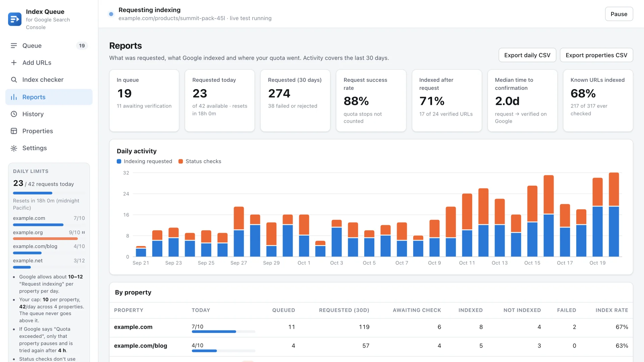Click the pause icon beside example.org 9/10
This screenshot has height=362, width=644.
tap(83, 232)
